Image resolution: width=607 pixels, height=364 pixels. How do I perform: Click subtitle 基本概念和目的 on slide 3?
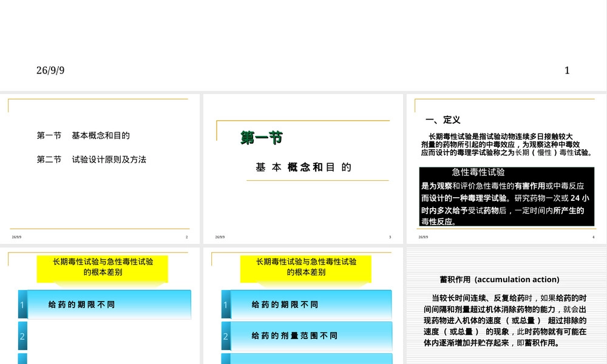303,167
